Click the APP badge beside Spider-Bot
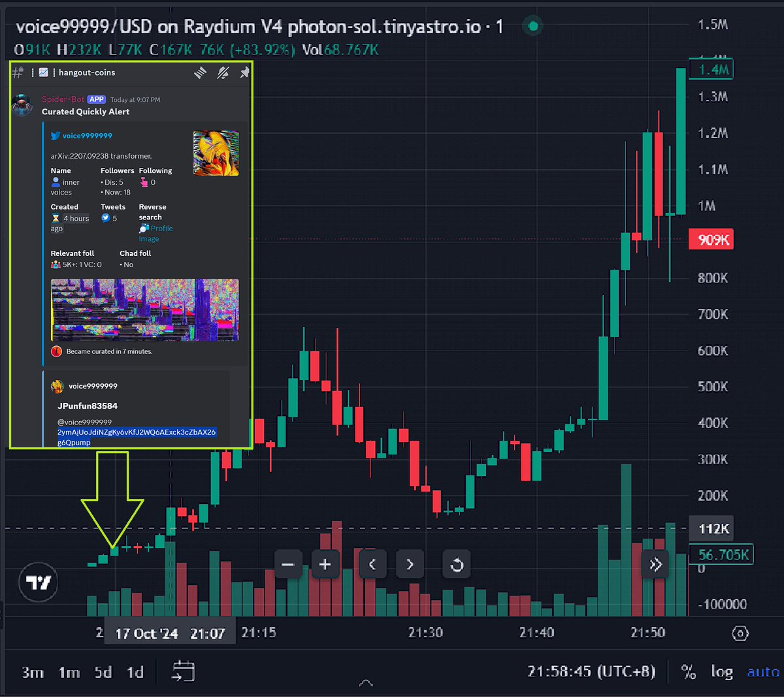Image resolution: width=784 pixels, height=698 pixels. pos(97,99)
